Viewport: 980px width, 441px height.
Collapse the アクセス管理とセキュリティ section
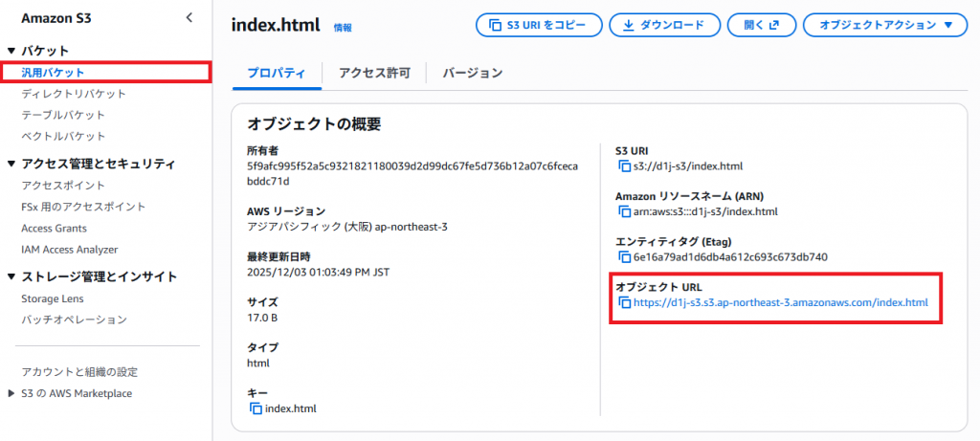(11, 164)
